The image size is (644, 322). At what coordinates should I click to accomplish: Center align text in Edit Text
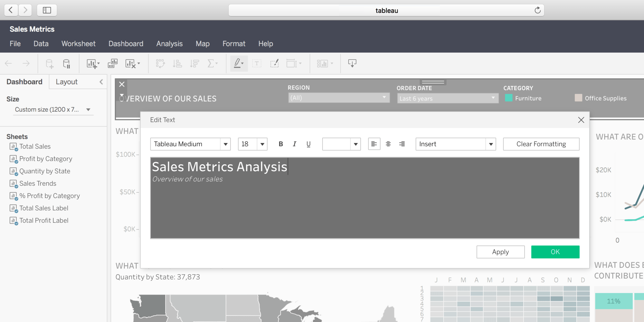[388, 144]
